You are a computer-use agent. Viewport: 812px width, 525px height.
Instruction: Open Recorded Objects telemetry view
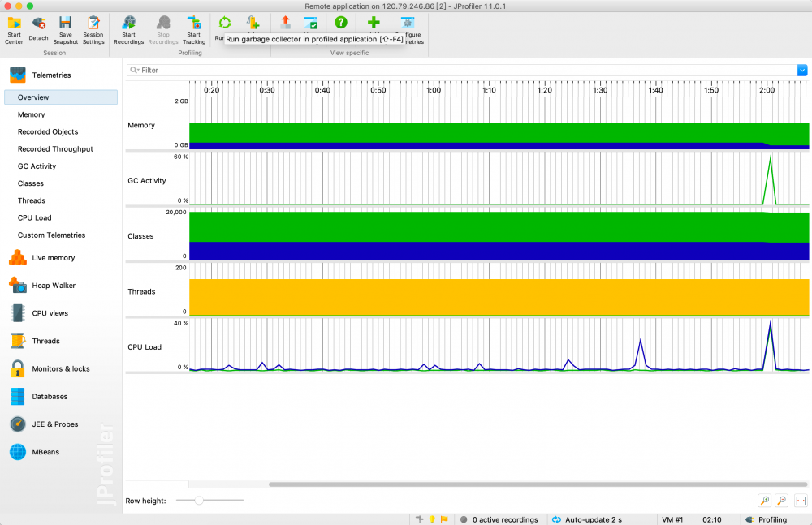tap(48, 131)
